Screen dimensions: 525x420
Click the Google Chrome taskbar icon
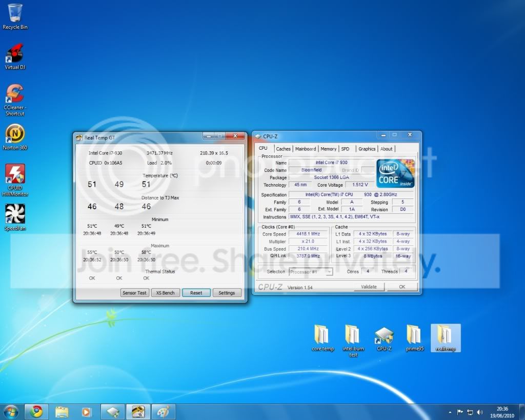click(36, 412)
